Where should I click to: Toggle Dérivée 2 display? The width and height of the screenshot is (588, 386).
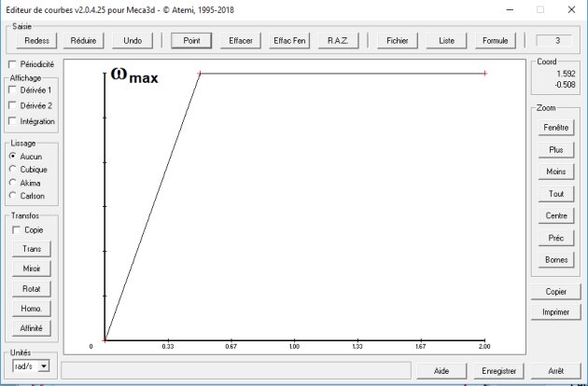pyautogui.click(x=12, y=105)
